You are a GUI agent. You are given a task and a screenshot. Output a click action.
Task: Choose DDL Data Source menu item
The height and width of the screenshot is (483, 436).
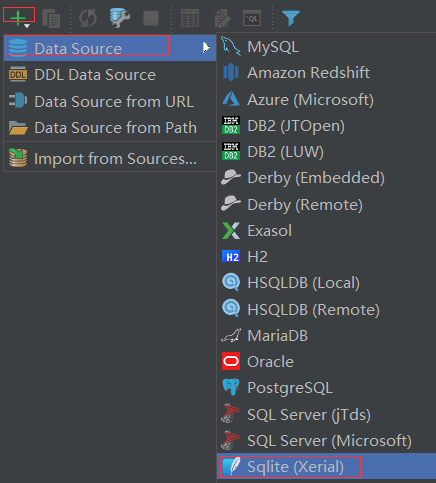pyautogui.click(x=110, y=75)
